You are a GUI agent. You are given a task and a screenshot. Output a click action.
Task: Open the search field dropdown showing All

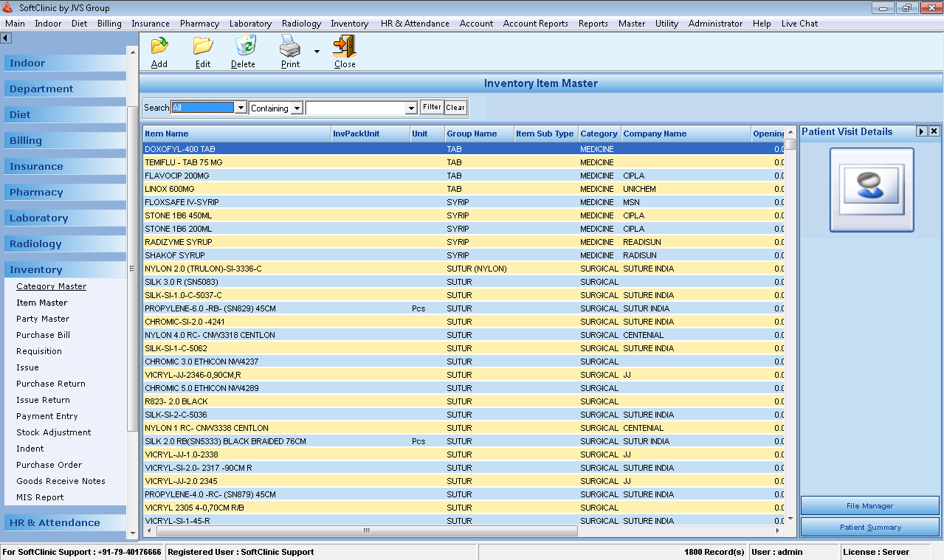click(x=241, y=107)
